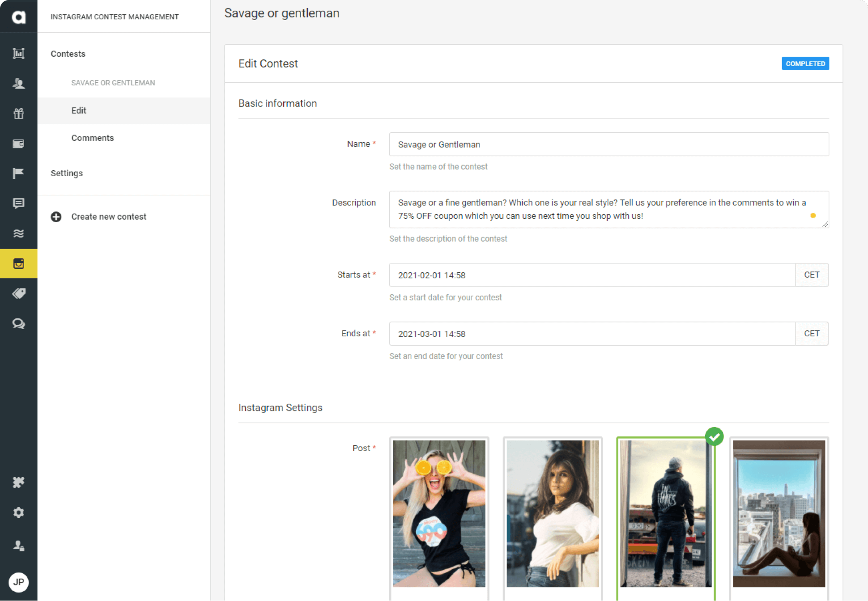Open the Starts at date picker field

(591, 275)
